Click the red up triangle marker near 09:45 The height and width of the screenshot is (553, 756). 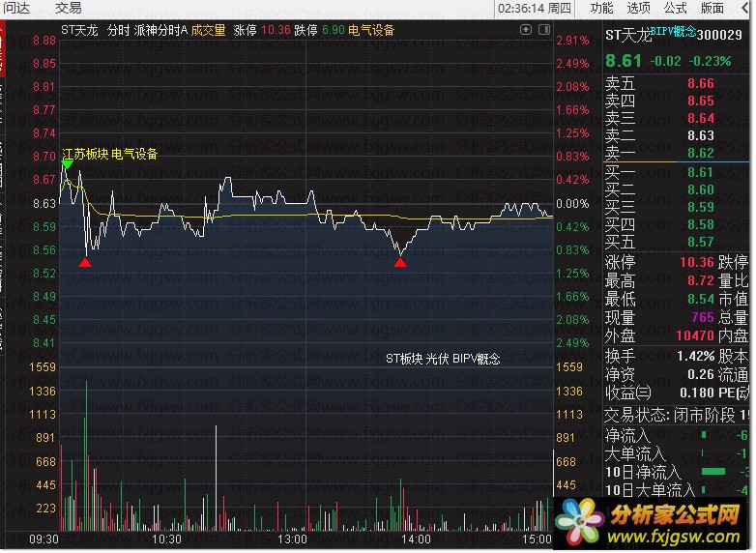pyautogui.click(x=85, y=262)
